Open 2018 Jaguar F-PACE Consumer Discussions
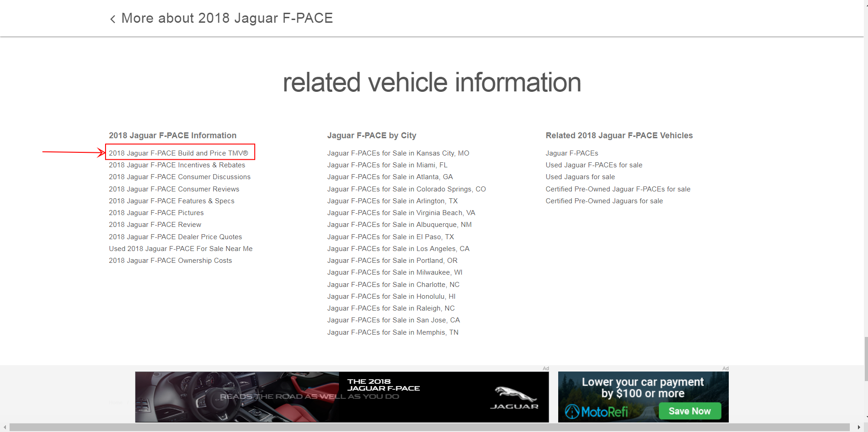The height and width of the screenshot is (432, 868). click(180, 177)
